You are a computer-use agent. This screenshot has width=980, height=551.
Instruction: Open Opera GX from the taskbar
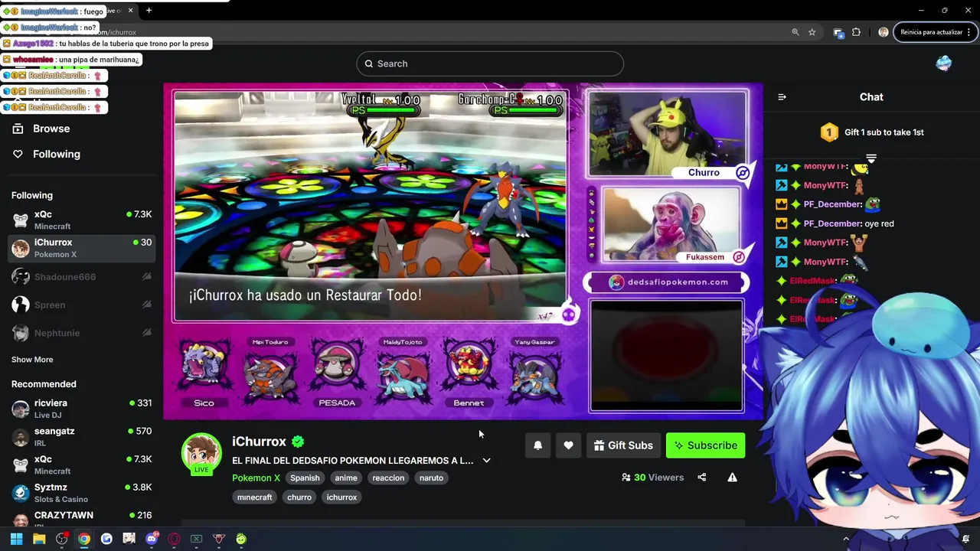[174, 540]
